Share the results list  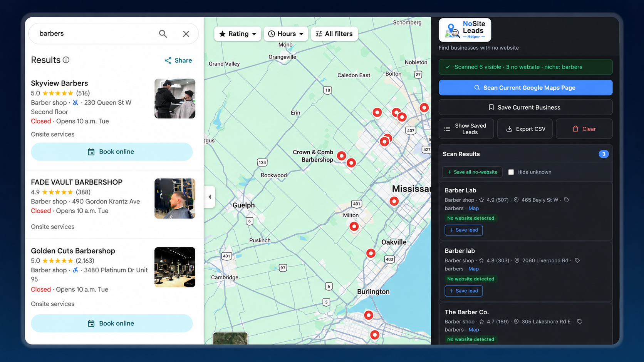click(178, 60)
